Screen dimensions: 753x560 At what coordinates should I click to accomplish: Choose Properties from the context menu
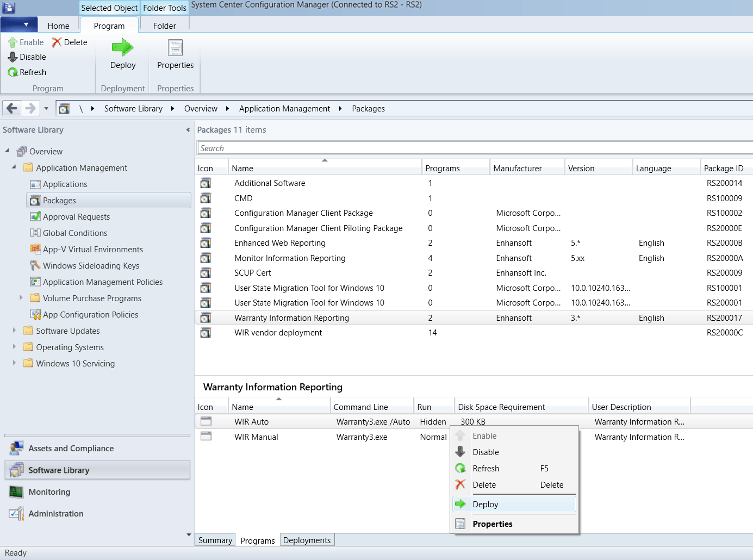pyautogui.click(x=514, y=524)
